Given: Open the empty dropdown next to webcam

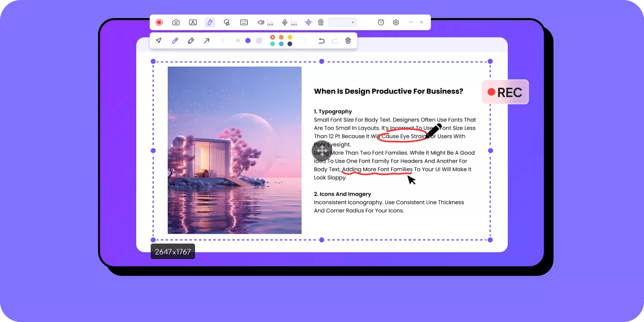Looking at the screenshot, I should [x=342, y=22].
